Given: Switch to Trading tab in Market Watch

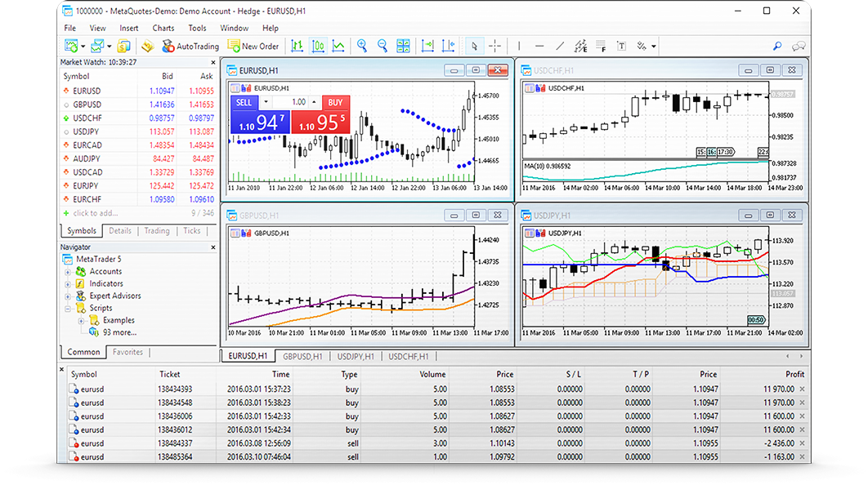Looking at the screenshot, I should tap(157, 231).
